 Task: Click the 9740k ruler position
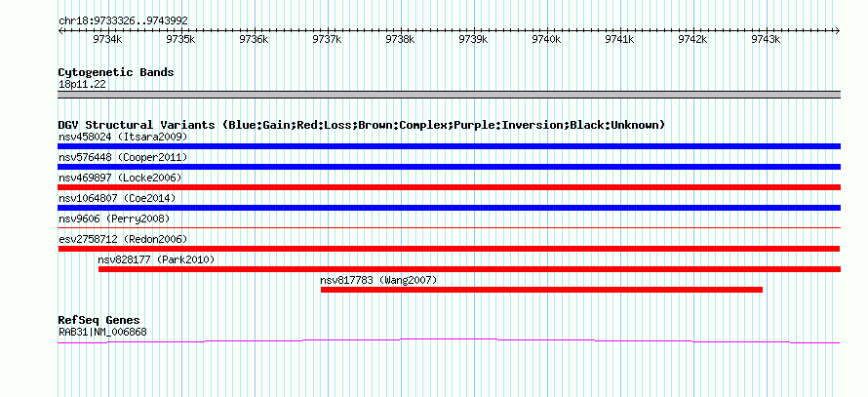tap(546, 39)
